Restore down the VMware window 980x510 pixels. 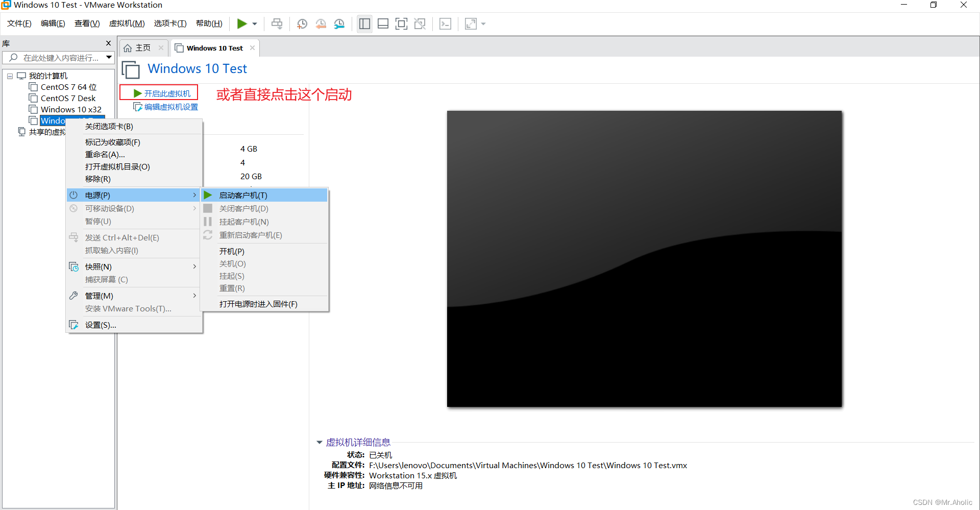(x=934, y=5)
